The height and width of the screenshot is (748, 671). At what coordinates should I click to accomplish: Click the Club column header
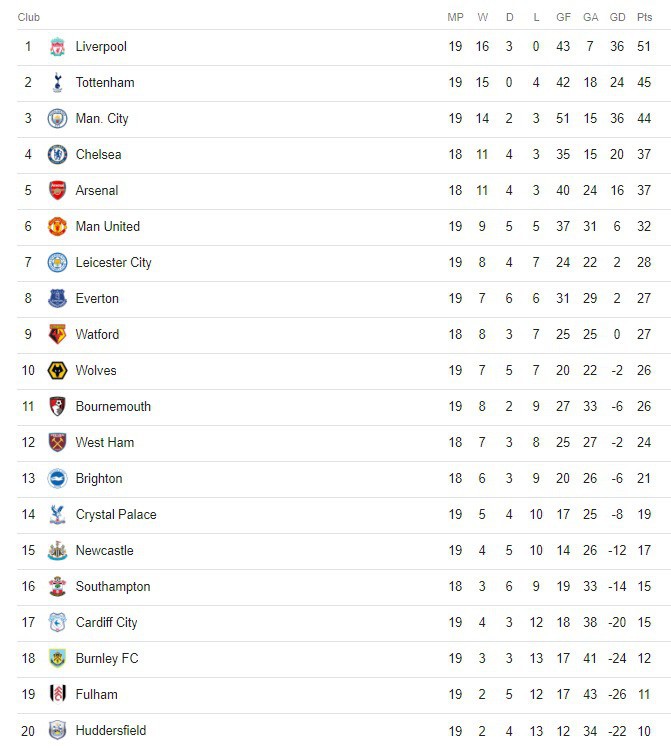click(29, 17)
